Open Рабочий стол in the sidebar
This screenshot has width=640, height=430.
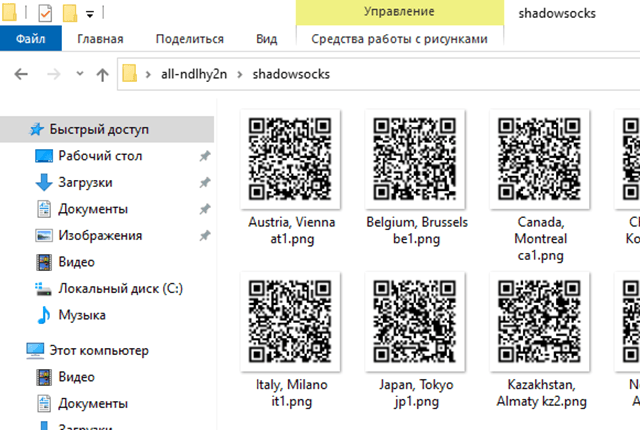click(x=100, y=156)
